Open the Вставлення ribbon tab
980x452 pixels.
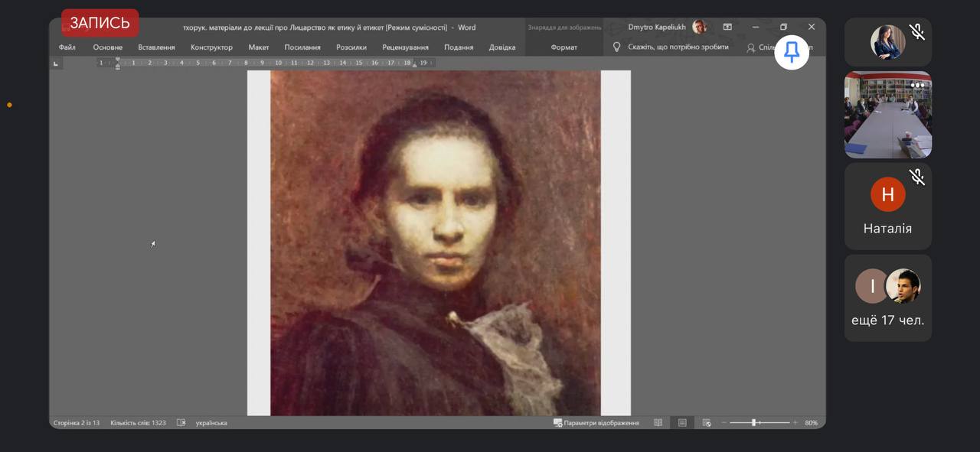156,47
